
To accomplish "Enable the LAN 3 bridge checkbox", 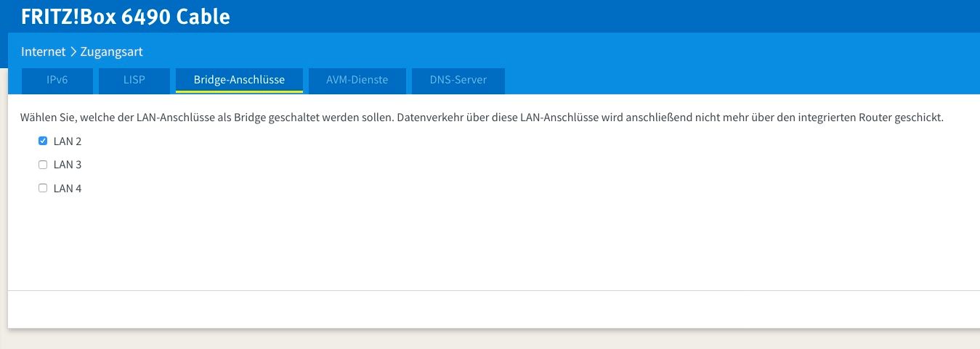I will point(43,165).
